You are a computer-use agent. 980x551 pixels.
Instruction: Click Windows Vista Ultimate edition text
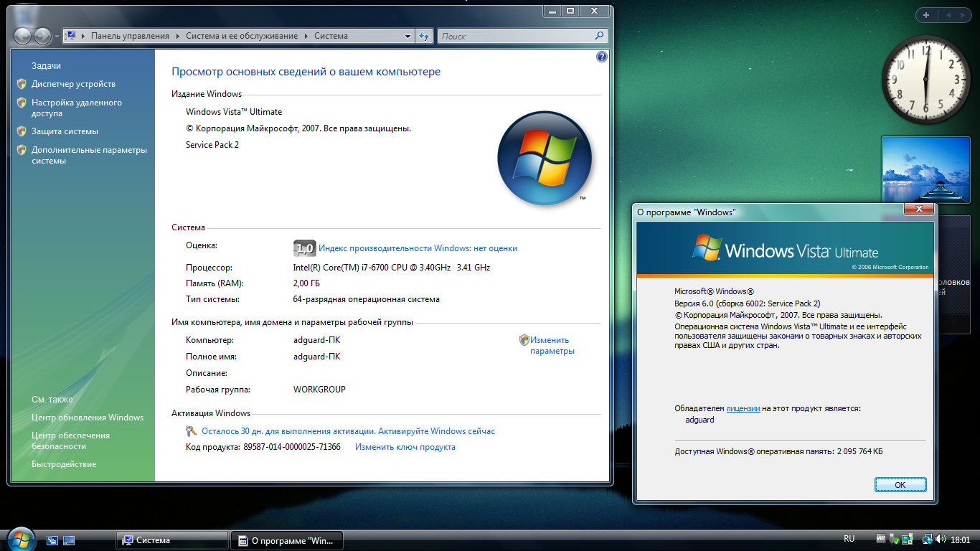(x=234, y=112)
